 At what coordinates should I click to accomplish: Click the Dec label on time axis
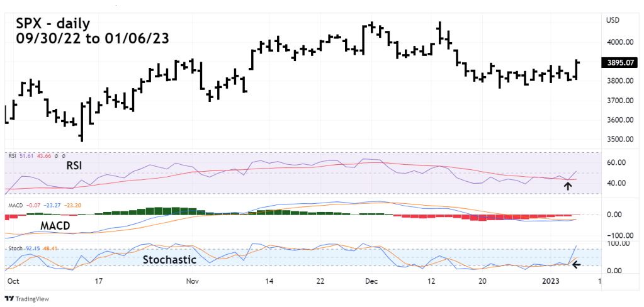[370, 282]
